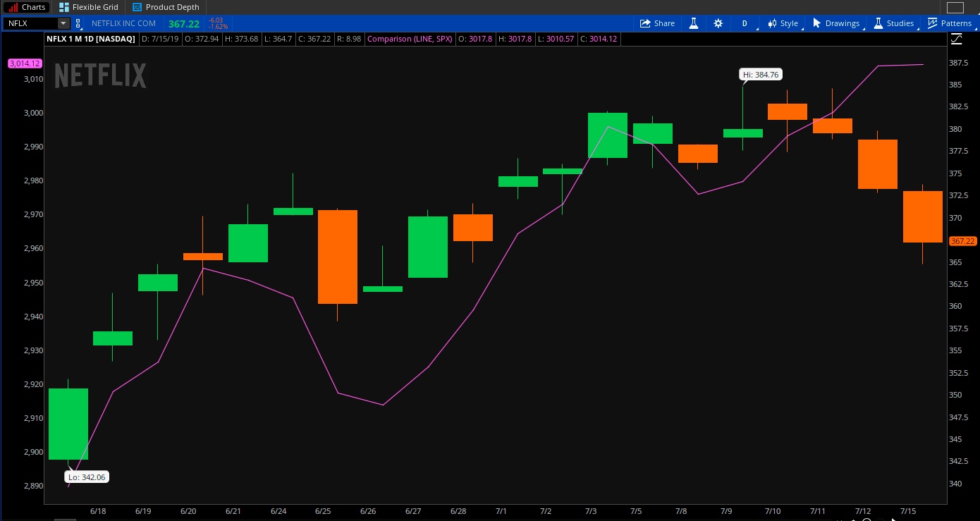
Task: Click the Comparison (LINE, SPX) label
Action: pos(410,39)
